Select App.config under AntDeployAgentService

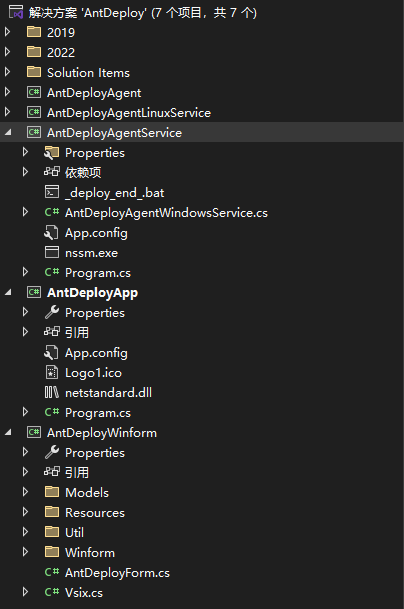coord(96,233)
